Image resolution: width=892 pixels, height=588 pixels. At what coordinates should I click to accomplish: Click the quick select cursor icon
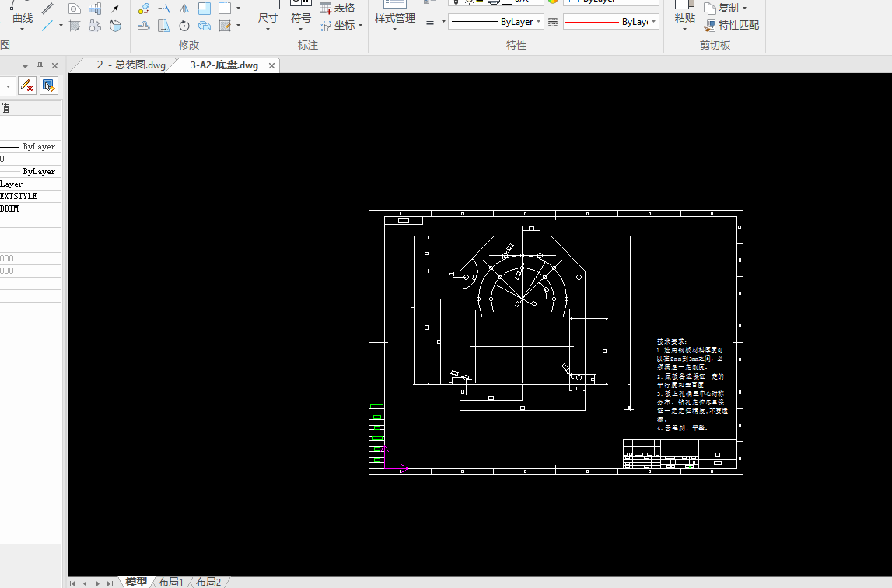coord(48,86)
